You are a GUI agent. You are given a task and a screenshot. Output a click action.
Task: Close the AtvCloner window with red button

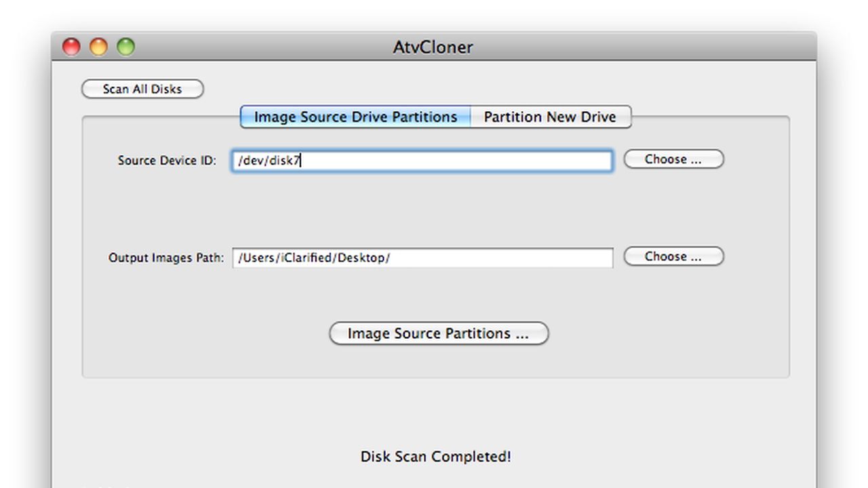tap(71, 47)
